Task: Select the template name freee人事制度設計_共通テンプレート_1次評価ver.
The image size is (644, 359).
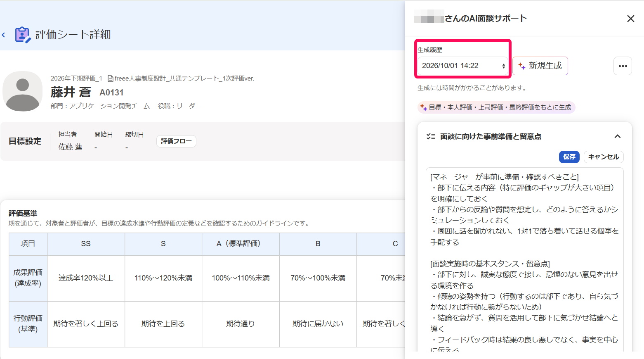Action: click(x=184, y=78)
